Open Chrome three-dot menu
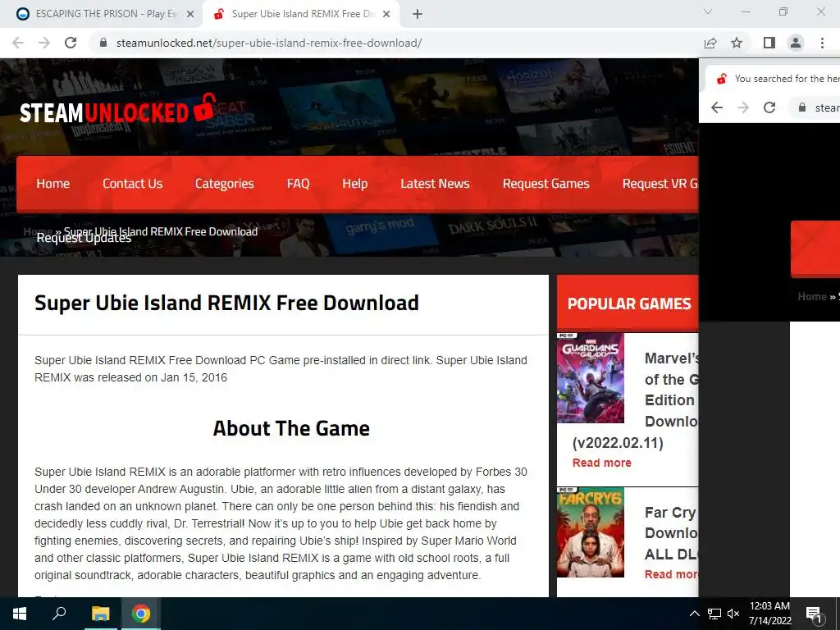The image size is (840, 630). 822,43
